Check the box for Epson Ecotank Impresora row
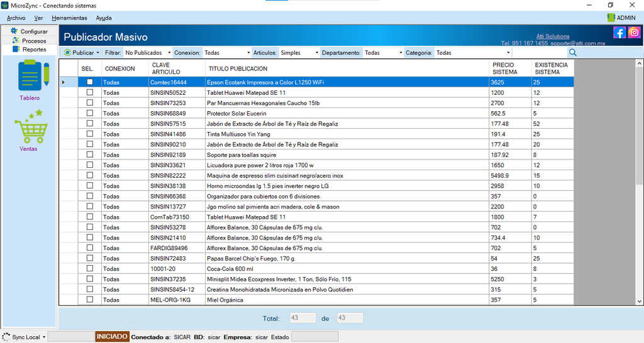Screen dimensions: 644x343 (x=89, y=82)
